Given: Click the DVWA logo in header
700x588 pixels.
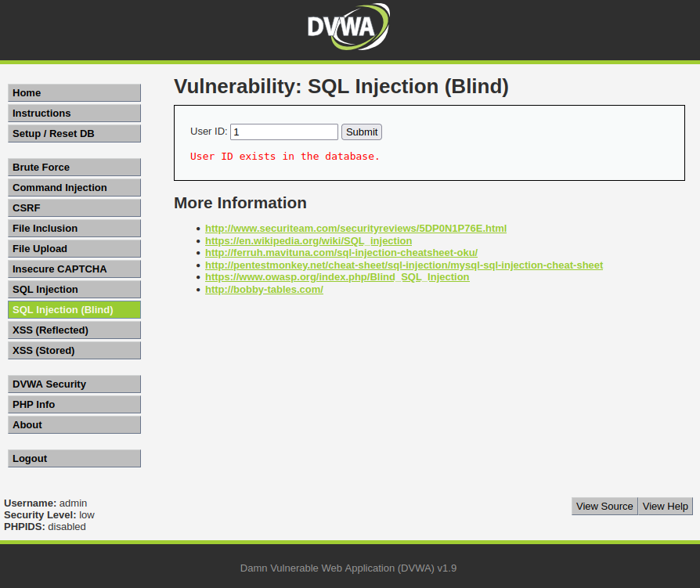Looking at the screenshot, I should pyautogui.click(x=348, y=27).
